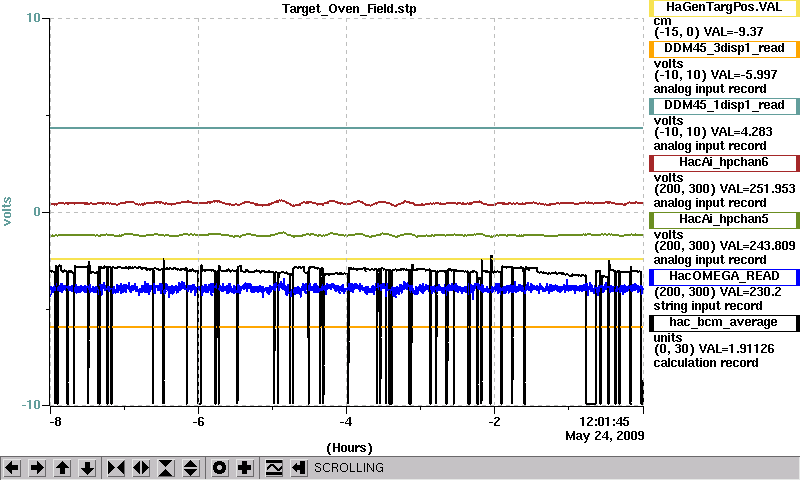Zoom out vertically on value axis
Viewport: 800px width, 480px height.
191,468
